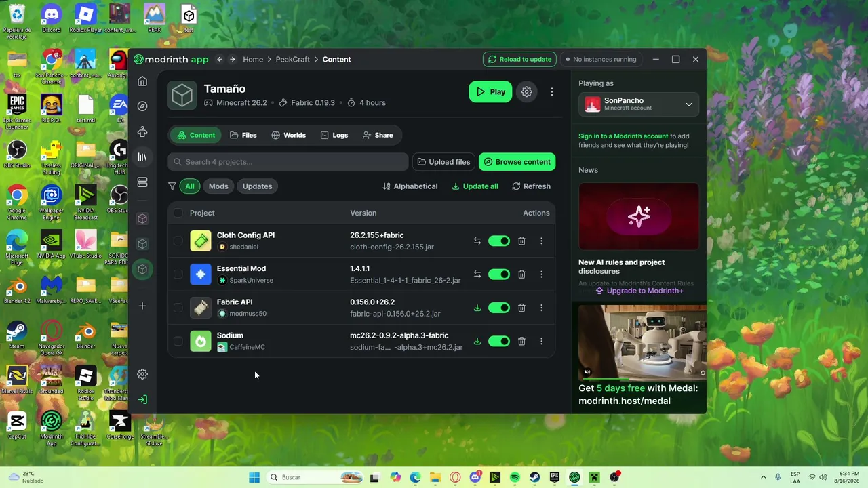The image size is (868, 488).
Task: Click Browse content button
Action: [517, 162]
